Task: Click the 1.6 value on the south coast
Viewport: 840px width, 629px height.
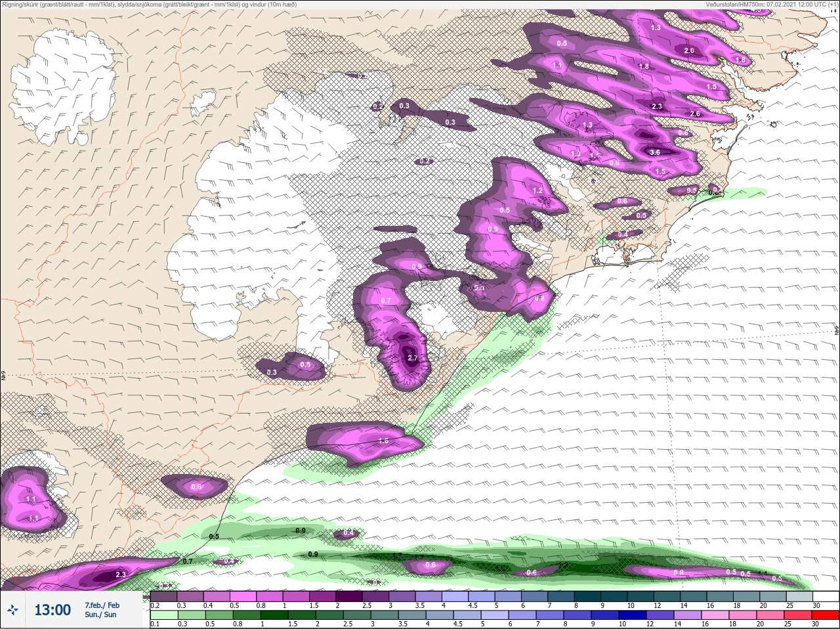Action: pyautogui.click(x=384, y=441)
